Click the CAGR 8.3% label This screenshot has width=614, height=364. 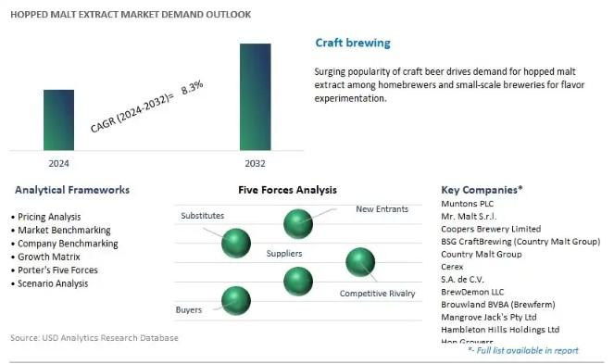[x=147, y=107]
